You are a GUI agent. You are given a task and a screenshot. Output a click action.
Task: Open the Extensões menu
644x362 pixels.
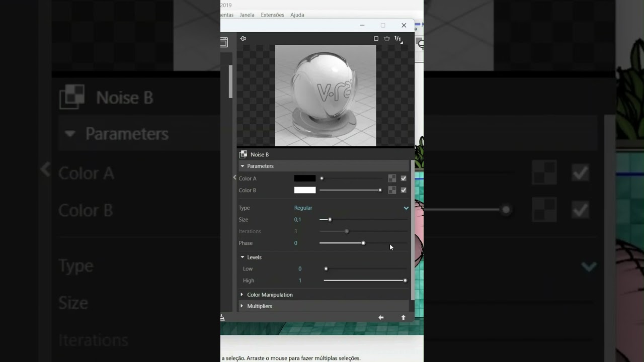pos(272,15)
